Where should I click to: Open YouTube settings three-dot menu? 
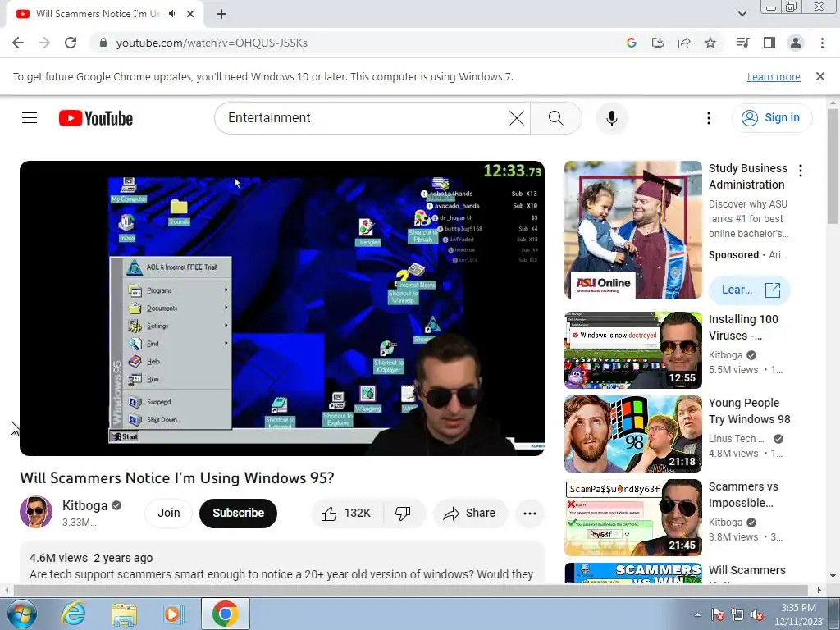(x=708, y=118)
